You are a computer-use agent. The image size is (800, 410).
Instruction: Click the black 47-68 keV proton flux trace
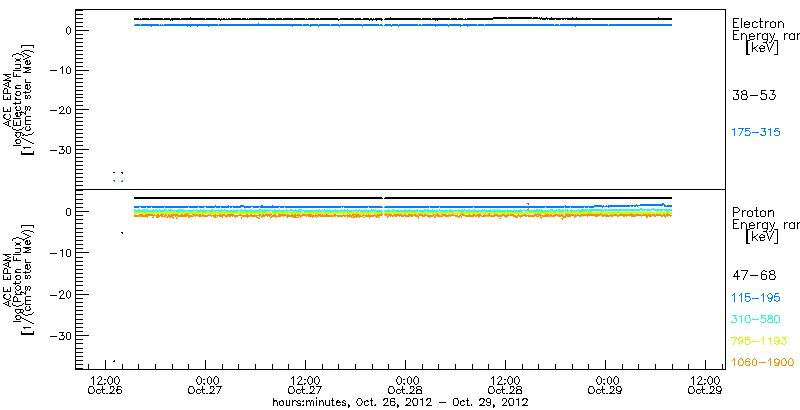click(403, 198)
